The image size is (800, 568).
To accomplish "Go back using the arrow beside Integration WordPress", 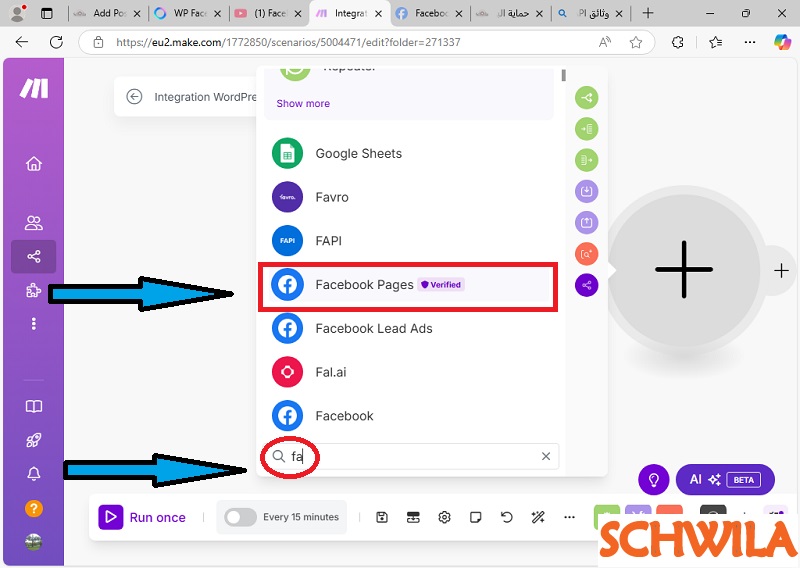I will click(134, 96).
